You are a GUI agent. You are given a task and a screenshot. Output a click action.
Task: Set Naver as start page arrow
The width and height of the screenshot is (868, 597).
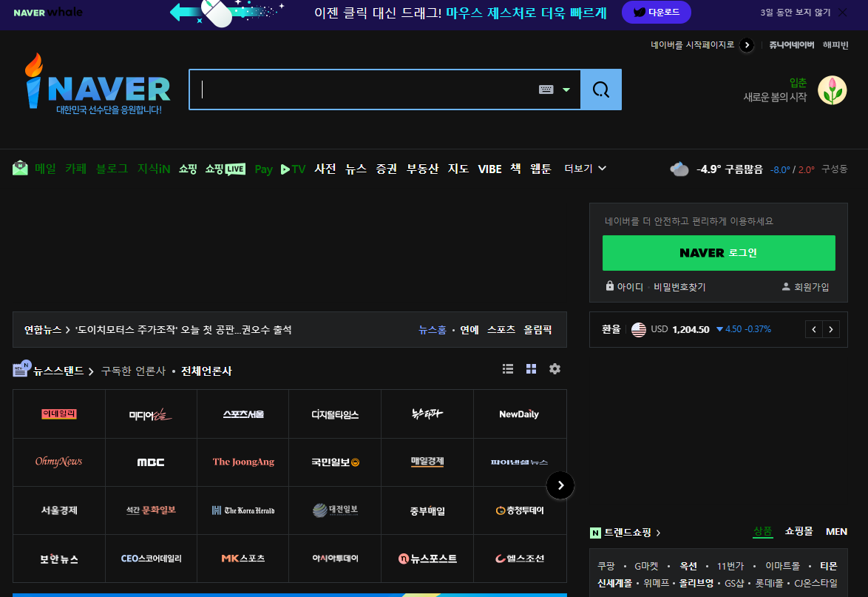click(x=747, y=45)
